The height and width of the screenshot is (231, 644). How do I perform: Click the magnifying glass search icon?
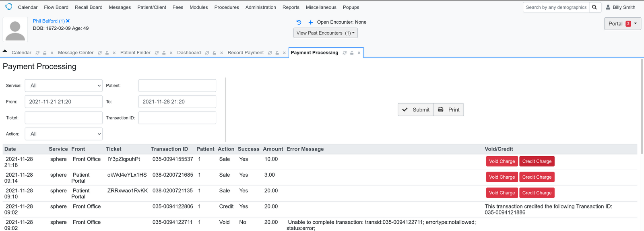pyautogui.click(x=594, y=7)
